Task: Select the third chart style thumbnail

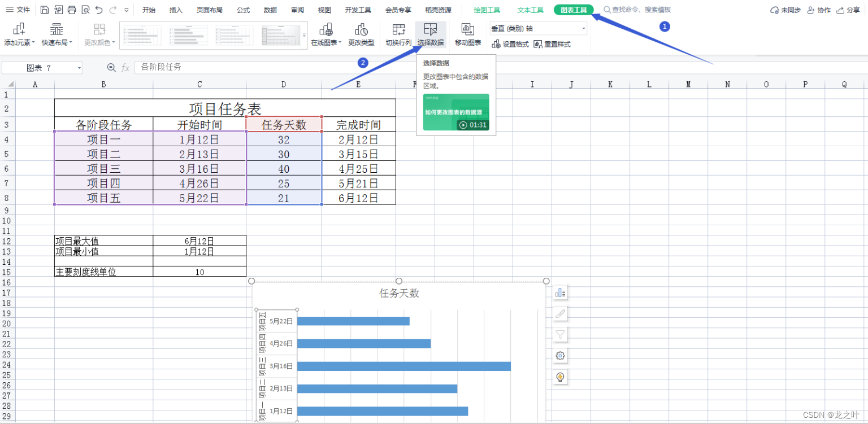Action: point(236,36)
